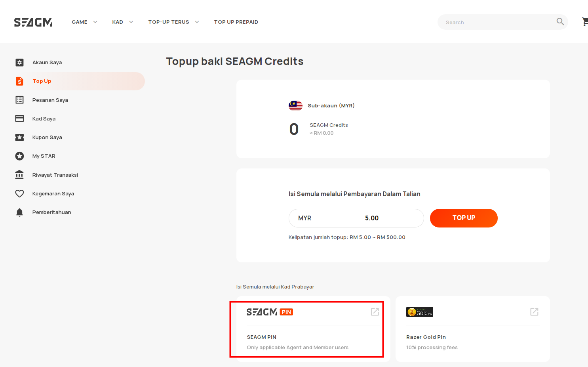588x367 pixels.
Task: Click 'Topup baki SEAGM Credits' heading
Action: [235, 61]
